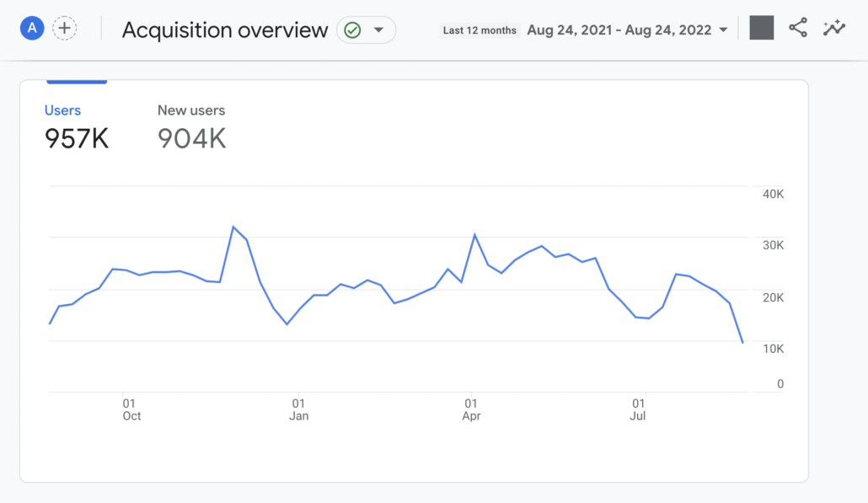Screen dimensions: 868x503
Task: Share this Acquisition overview report
Action: point(798,28)
